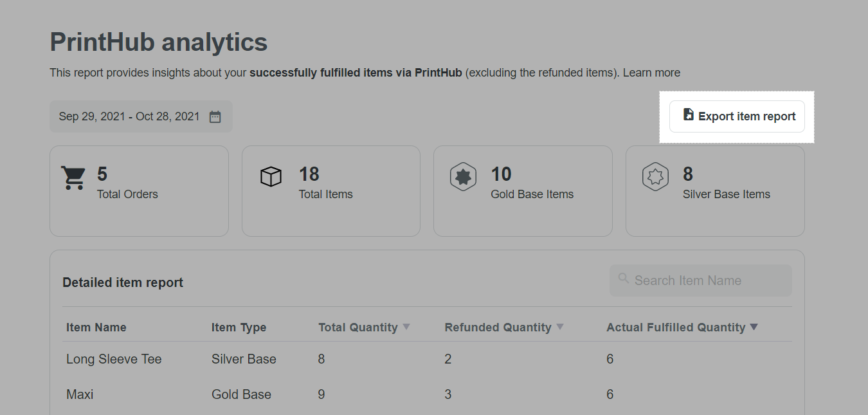Image resolution: width=868 pixels, height=415 pixels.
Task: Open the Sep 29 - Oct 28 date picker
Action: tap(129, 116)
